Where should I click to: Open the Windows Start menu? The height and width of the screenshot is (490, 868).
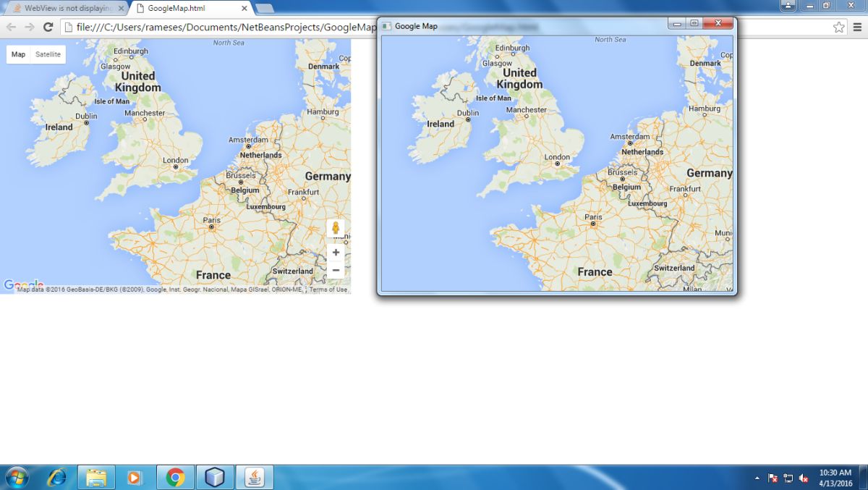point(16,477)
